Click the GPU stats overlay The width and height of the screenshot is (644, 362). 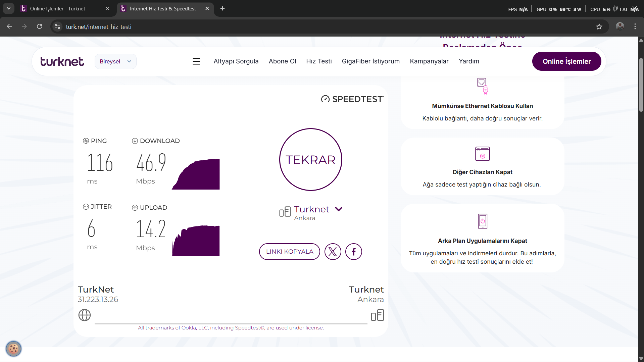pos(559,9)
